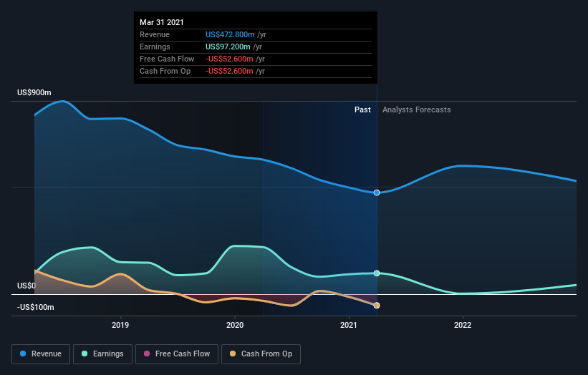Click the pink Free Cash Flow legend dot

(x=147, y=354)
